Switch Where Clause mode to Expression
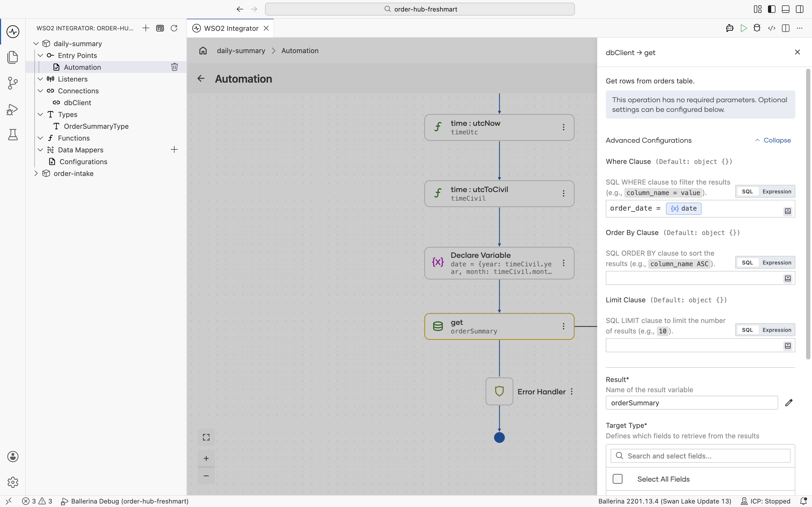 coord(777,192)
